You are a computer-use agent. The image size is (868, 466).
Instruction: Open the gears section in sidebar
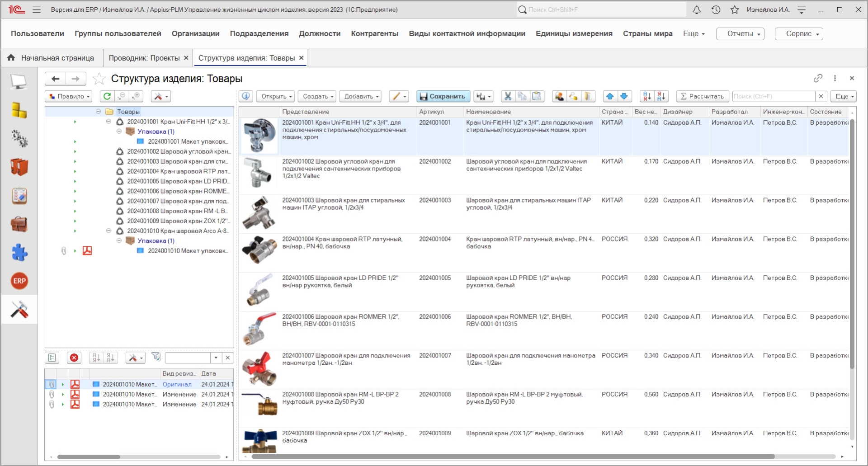point(19,139)
